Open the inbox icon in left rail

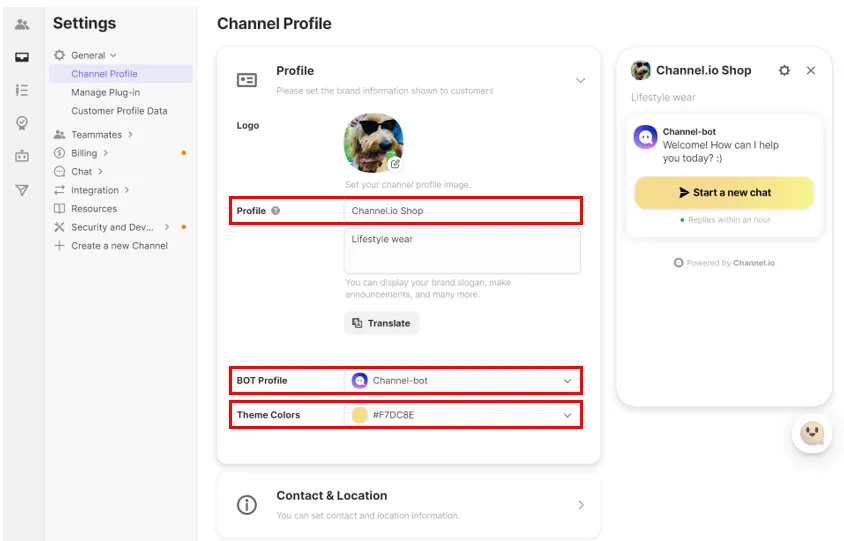click(x=22, y=57)
